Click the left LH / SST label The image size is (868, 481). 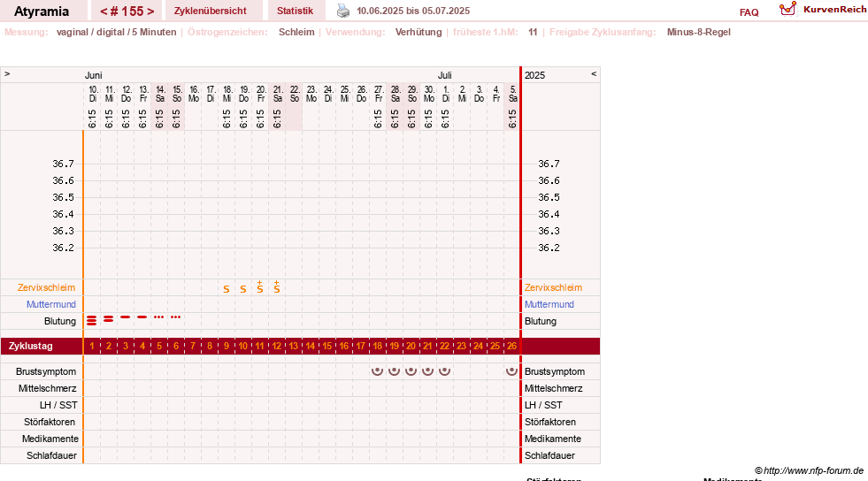(58, 405)
